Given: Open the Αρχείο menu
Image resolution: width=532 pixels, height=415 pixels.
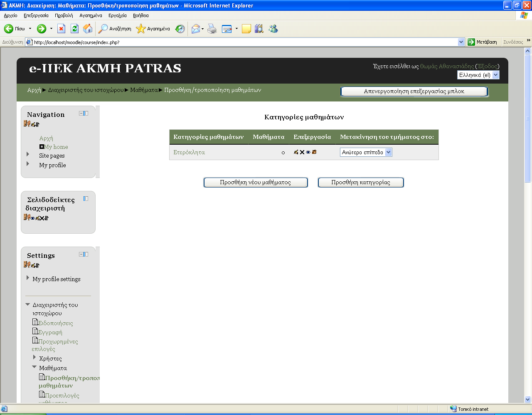Looking at the screenshot, I should click(x=10, y=15).
